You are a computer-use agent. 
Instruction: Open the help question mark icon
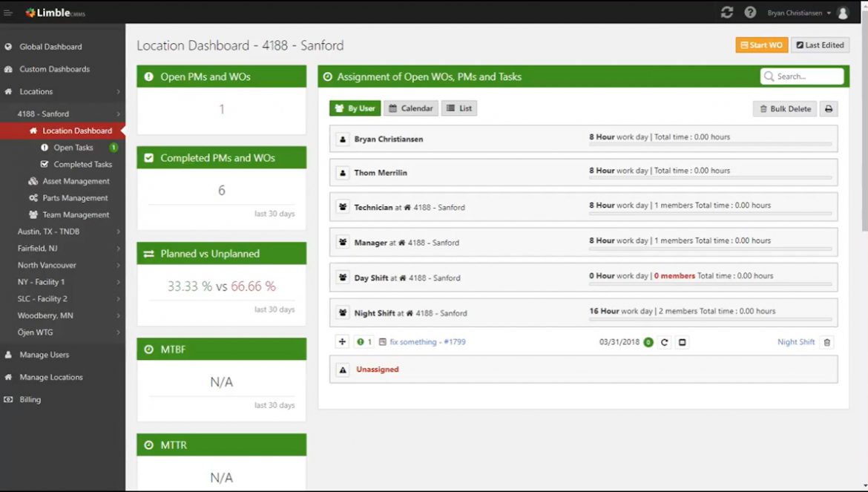(x=749, y=12)
